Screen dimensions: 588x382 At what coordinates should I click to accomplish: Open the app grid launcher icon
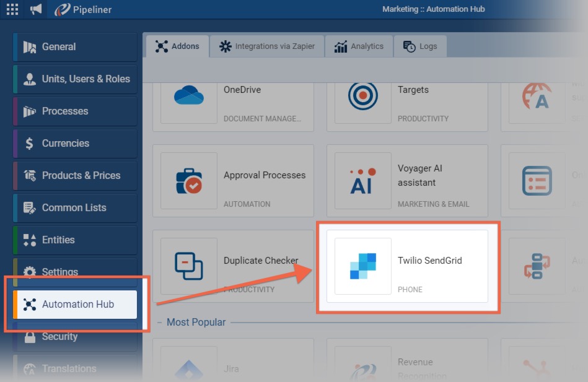click(x=12, y=9)
